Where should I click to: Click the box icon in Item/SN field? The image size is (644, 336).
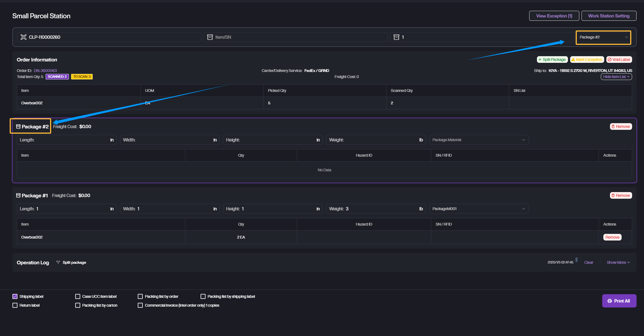pos(210,37)
